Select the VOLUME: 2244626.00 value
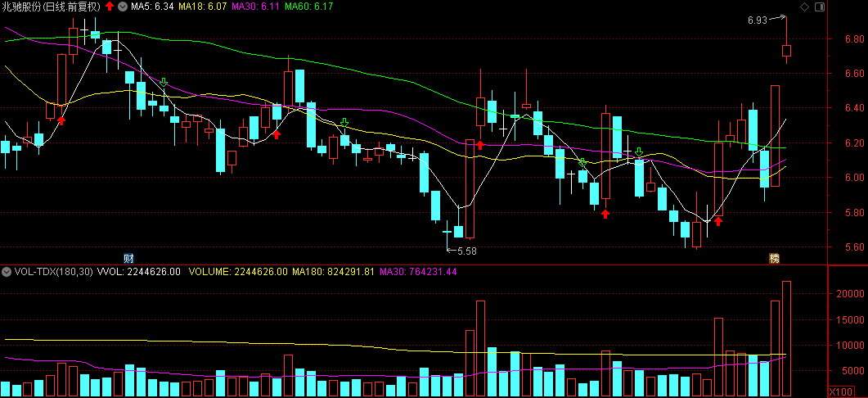 (x=239, y=272)
